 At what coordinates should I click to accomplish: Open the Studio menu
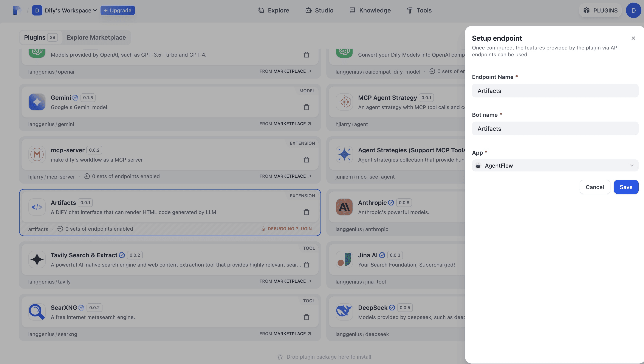[319, 11]
